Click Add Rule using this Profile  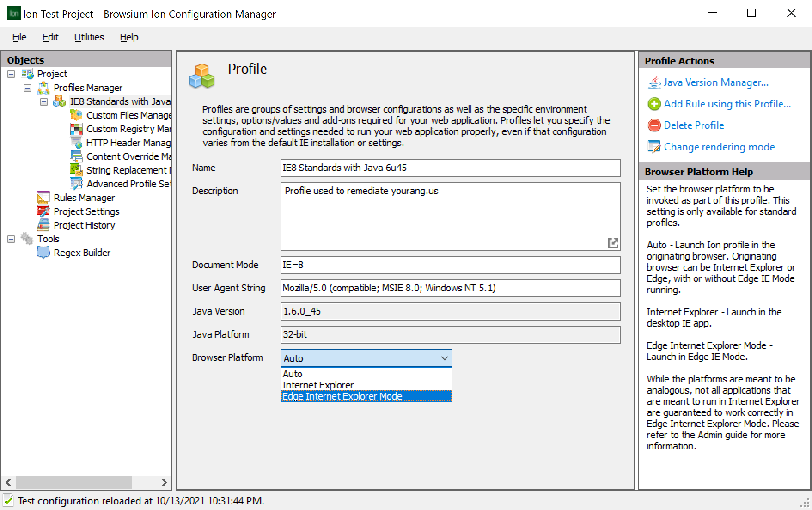[x=727, y=104]
